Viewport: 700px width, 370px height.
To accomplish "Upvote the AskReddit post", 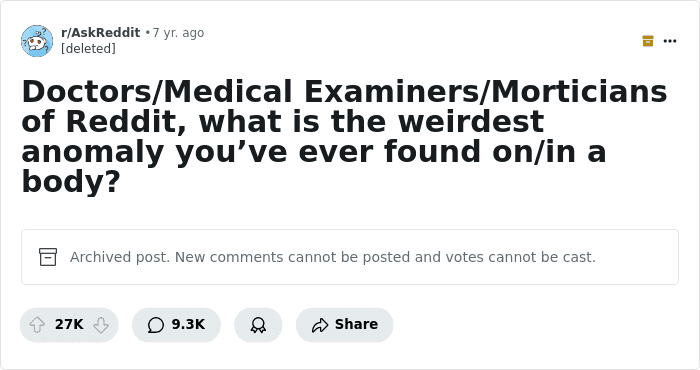I will point(38,325).
